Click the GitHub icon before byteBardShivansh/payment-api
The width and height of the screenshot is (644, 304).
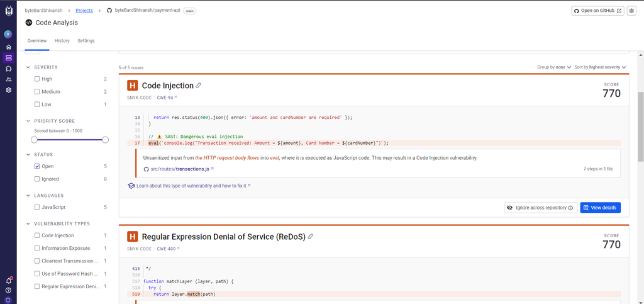[109, 11]
